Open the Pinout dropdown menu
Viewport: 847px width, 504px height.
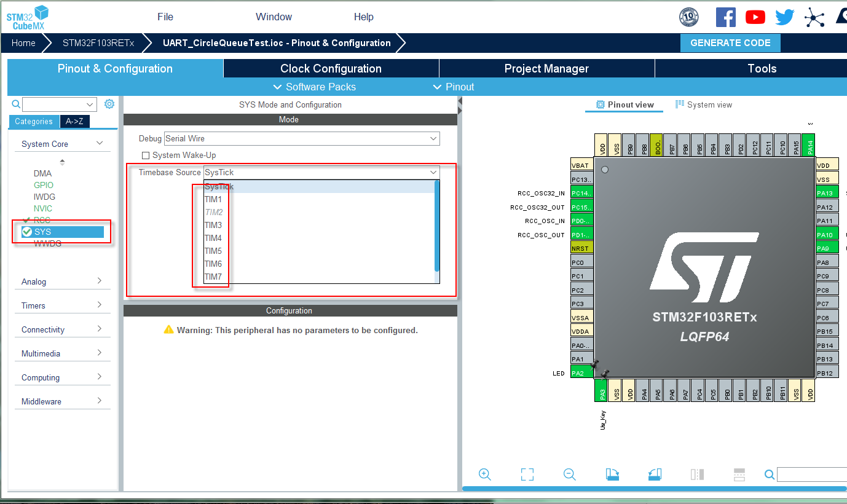(x=454, y=87)
